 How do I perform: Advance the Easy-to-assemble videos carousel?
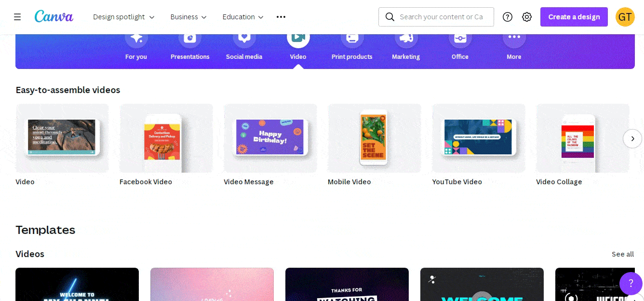click(x=632, y=138)
